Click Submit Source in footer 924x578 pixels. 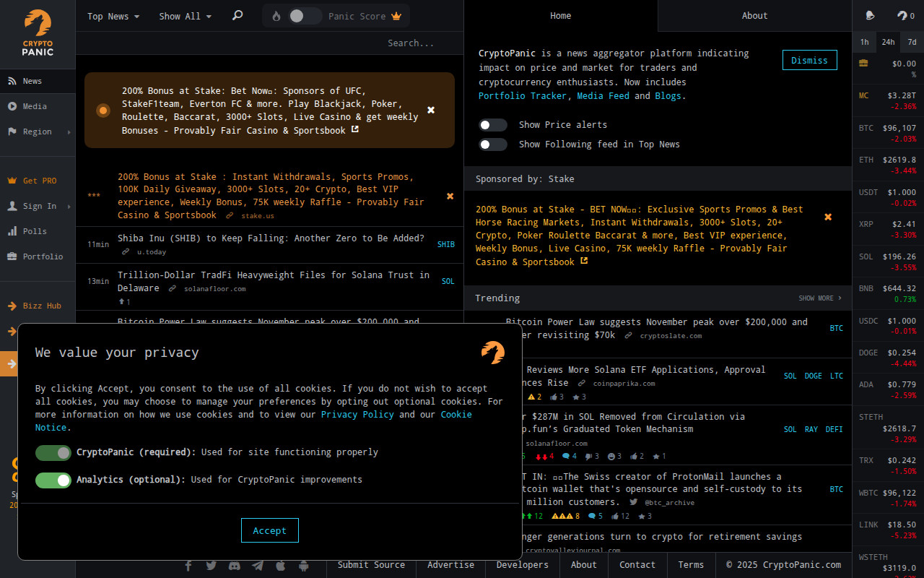(371, 565)
